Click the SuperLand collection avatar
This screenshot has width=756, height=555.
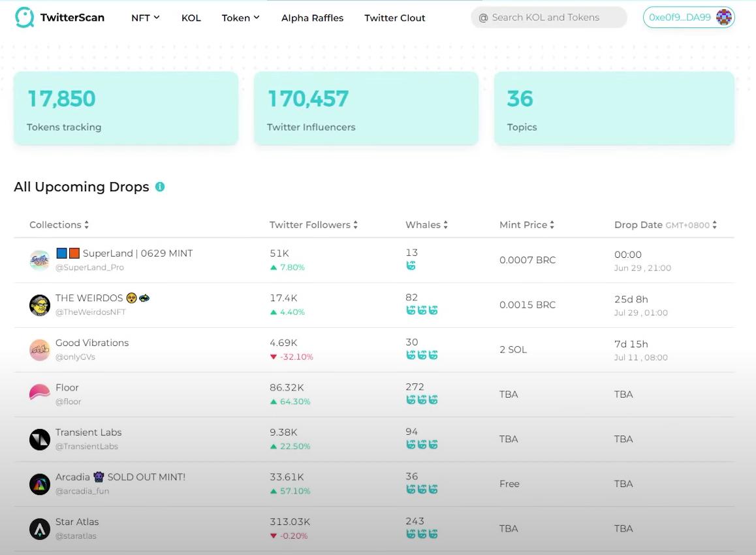[x=40, y=260]
